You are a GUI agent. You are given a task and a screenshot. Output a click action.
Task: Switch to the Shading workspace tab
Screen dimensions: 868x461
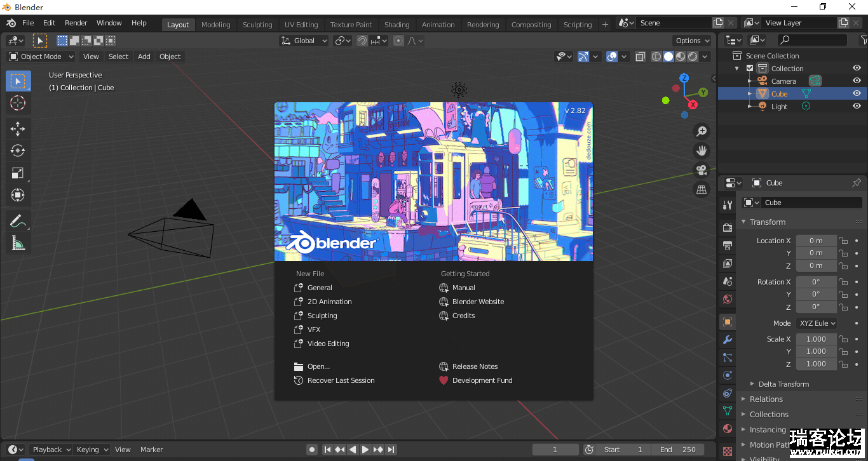[397, 25]
